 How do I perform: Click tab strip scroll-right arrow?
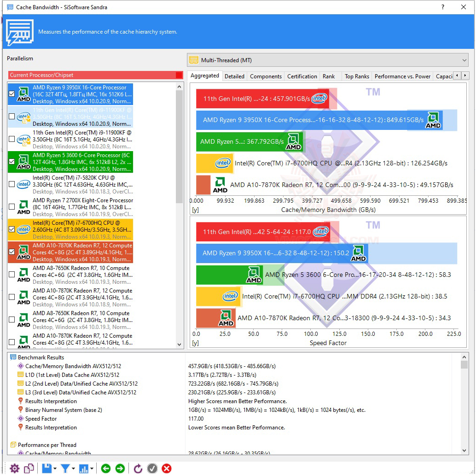click(x=465, y=76)
